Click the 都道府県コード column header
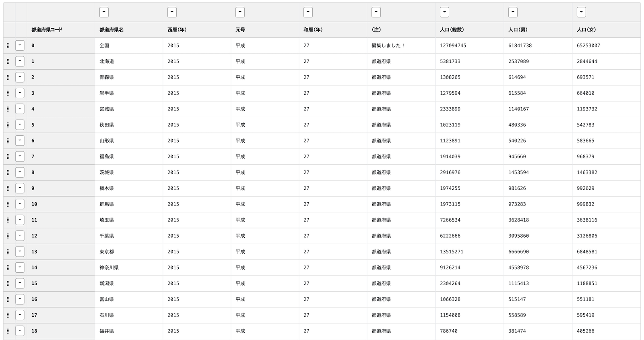 (47, 30)
